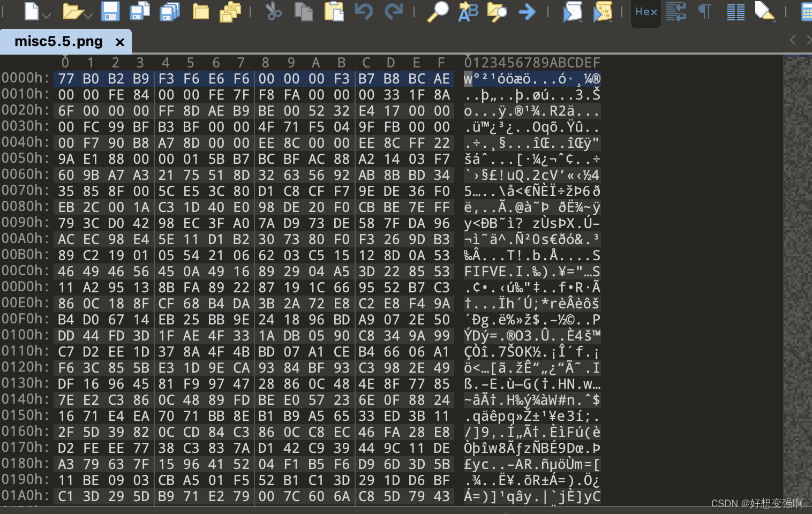Click the Close All stacked folders icon

(231, 11)
